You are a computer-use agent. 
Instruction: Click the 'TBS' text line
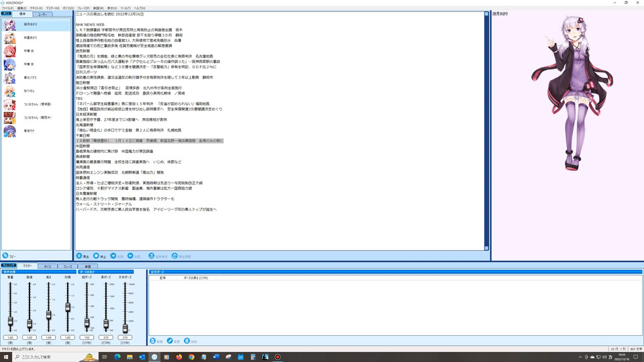(x=79, y=99)
